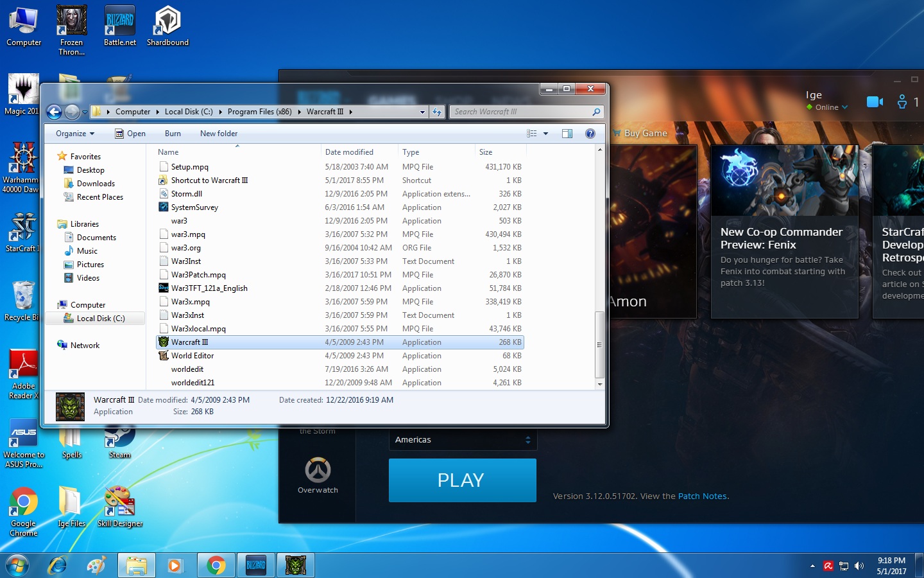The image size is (924, 578).
Task: Open Skill Designer desktop shortcut
Action: pyautogui.click(x=120, y=507)
